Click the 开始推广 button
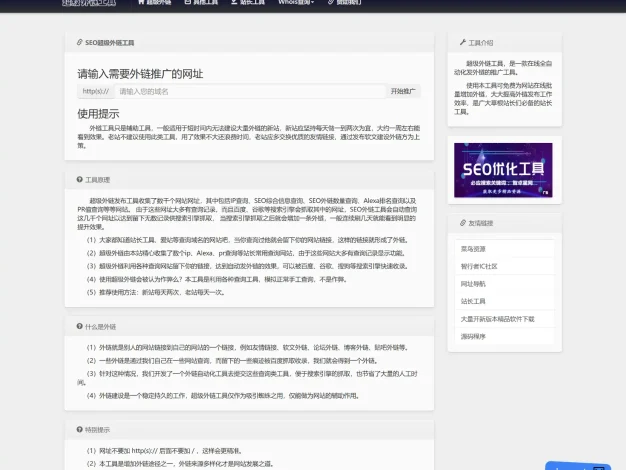The width and height of the screenshot is (626, 470). click(x=403, y=91)
